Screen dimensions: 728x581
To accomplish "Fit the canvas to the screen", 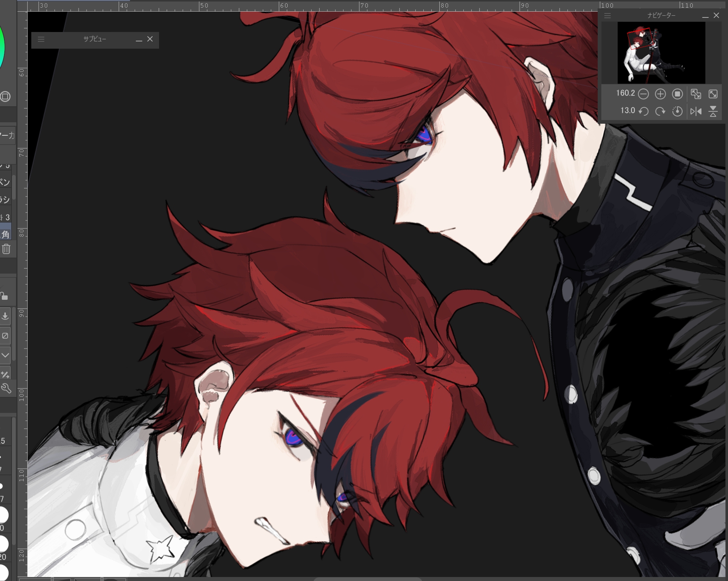I will (713, 94).
